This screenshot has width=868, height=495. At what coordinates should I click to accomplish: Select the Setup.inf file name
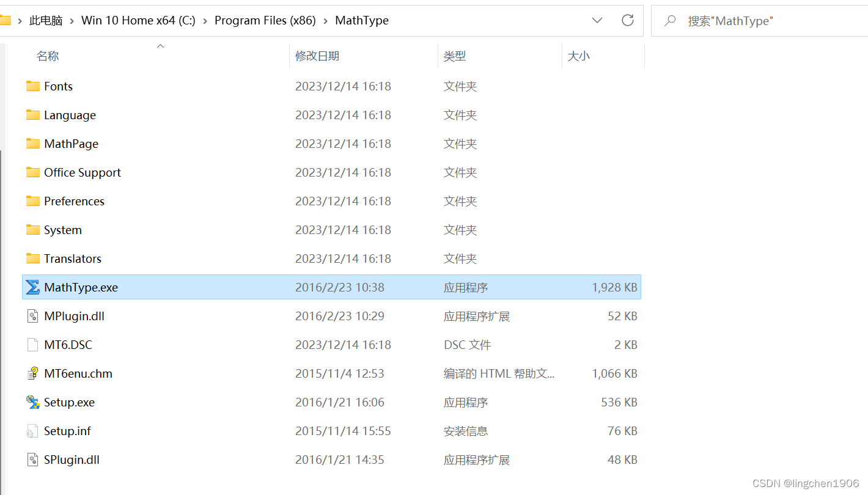67,431
